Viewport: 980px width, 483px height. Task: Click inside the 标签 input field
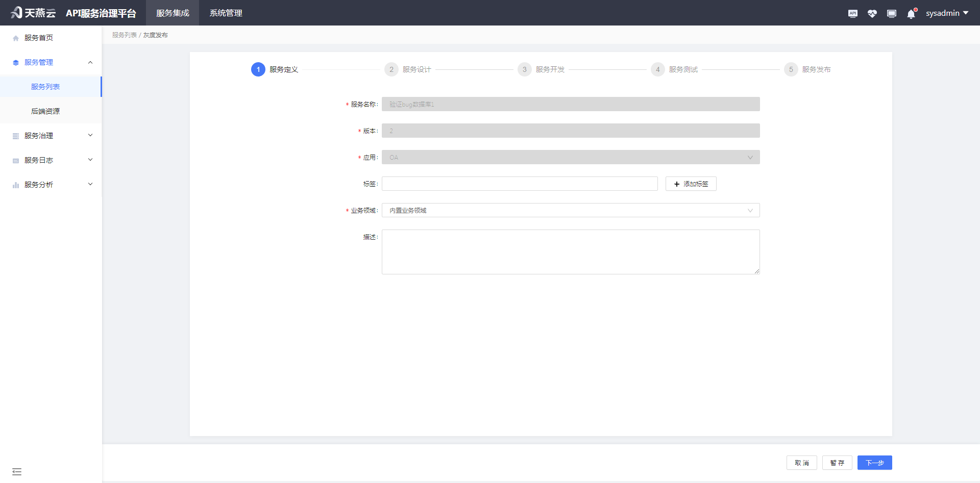coord(520,184)
